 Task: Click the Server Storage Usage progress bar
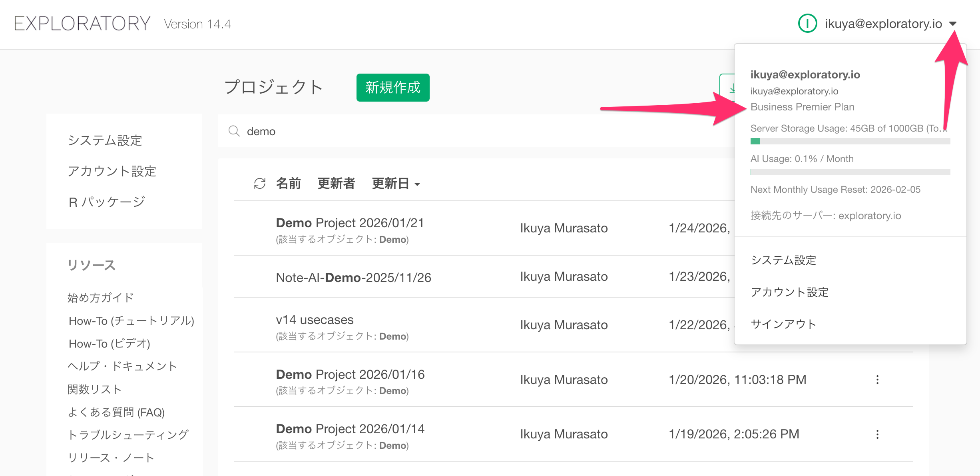850,141
